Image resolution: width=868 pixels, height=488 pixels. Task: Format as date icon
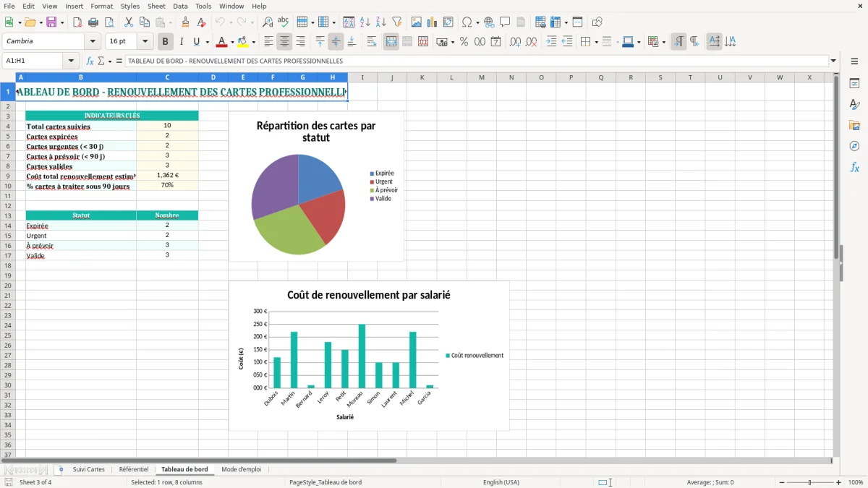point(495,42)
